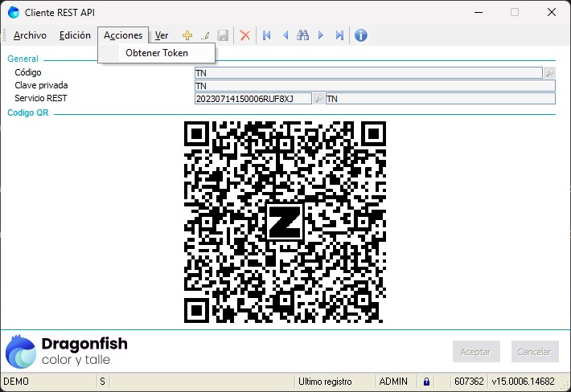This screenshot has height=392, width=571.
Task: Open search with the binoculars icon
Action: pyautogui.click(x=303, y=35)
